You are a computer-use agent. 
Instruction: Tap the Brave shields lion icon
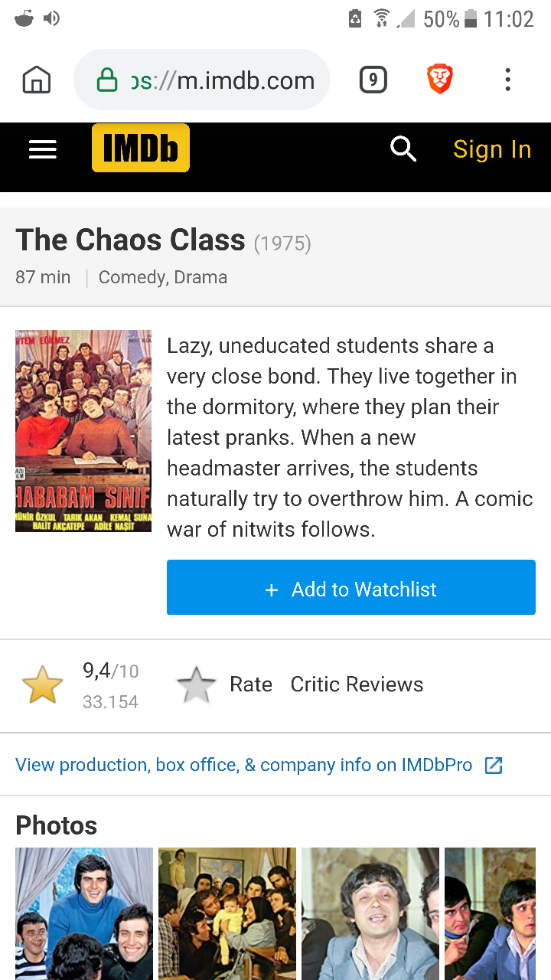click(439, 80)
